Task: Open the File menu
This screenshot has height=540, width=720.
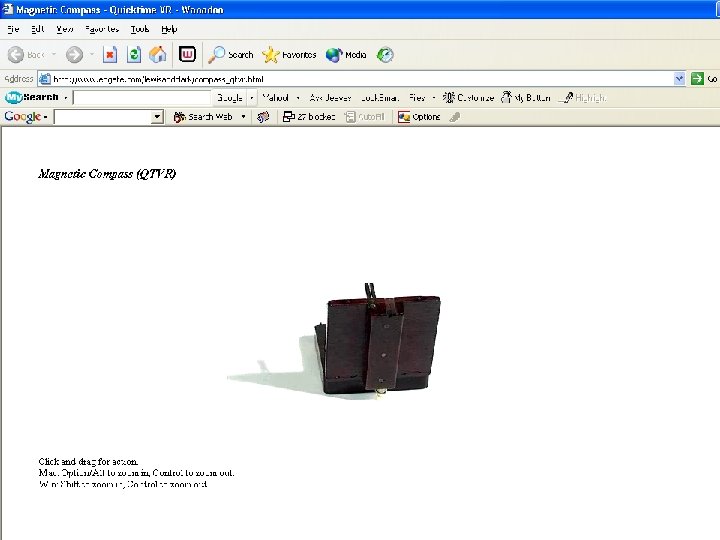Action: click(13, 29)
